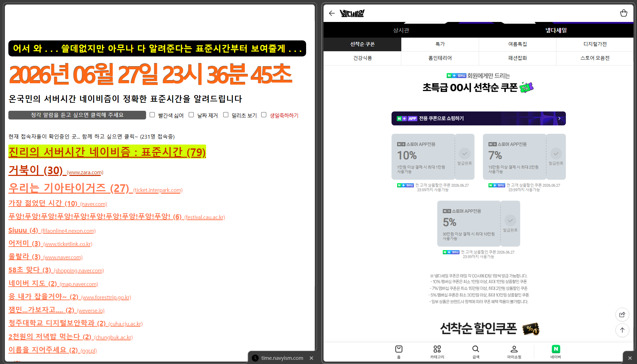Image resolution: width=637 pixels, height=364 pixels.
Task: Toggle the 날짜 제거 checkbox
Action: coord(191,115)
